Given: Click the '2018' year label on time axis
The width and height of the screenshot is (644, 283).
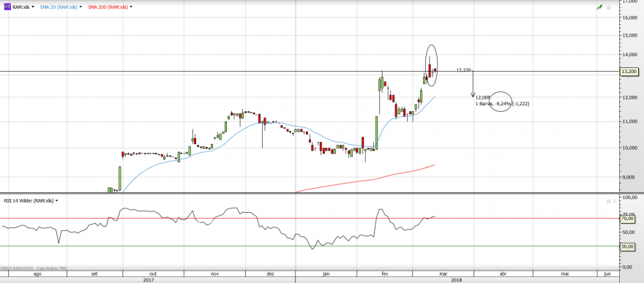Looking at the screenshot, I should [456, 280].
